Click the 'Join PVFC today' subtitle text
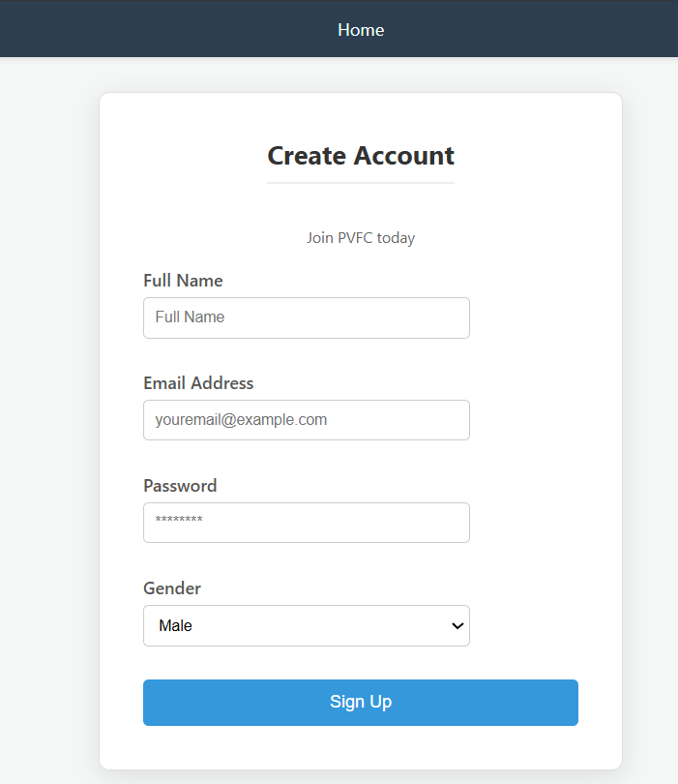The image size is (678, 784). [x=361, y=238]
